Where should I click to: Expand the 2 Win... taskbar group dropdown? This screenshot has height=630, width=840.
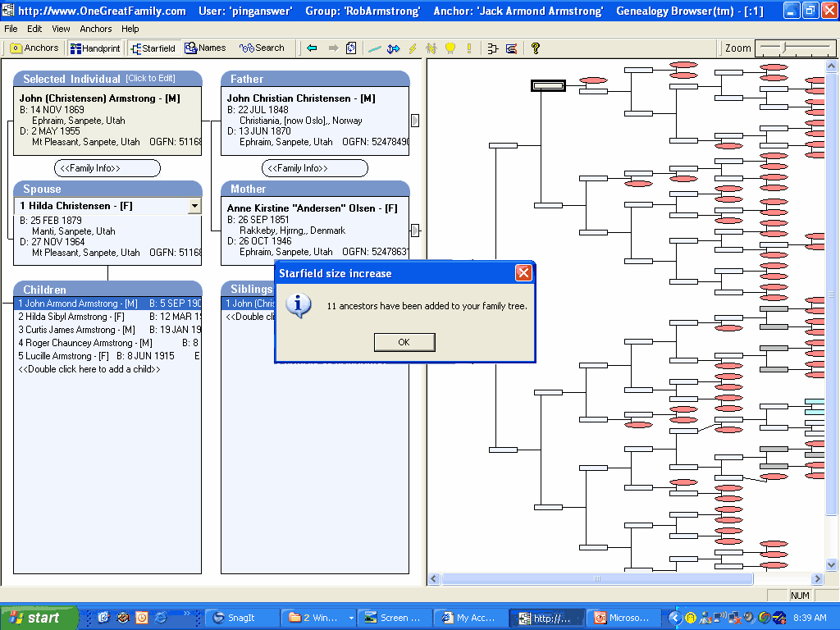click(x=351, y=618)
